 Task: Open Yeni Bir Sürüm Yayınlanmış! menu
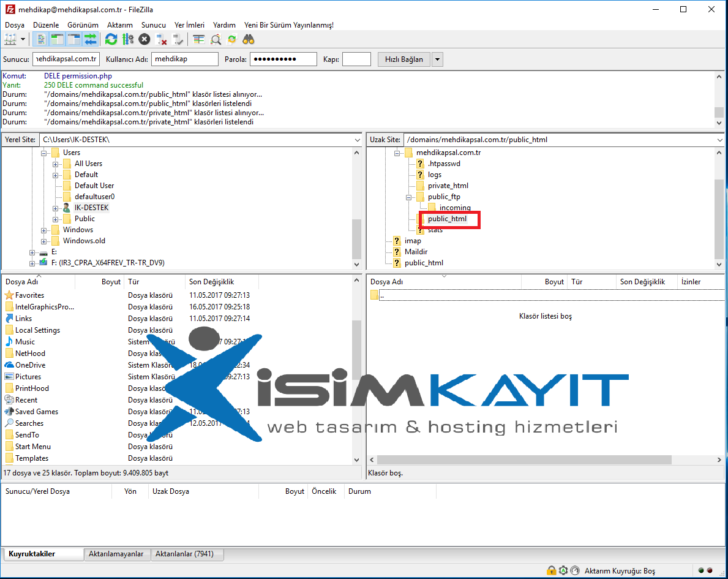point(289,25)
